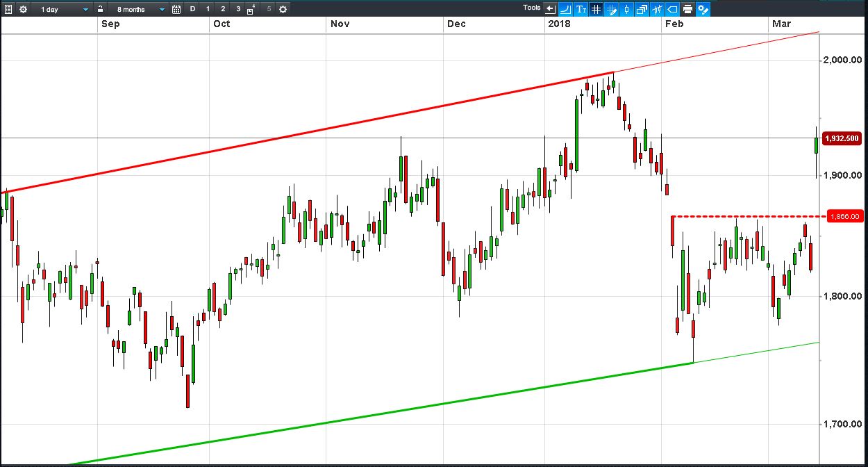Click the collapse tools arrow icon
868x467 pixels.
[x=551, y=9]
